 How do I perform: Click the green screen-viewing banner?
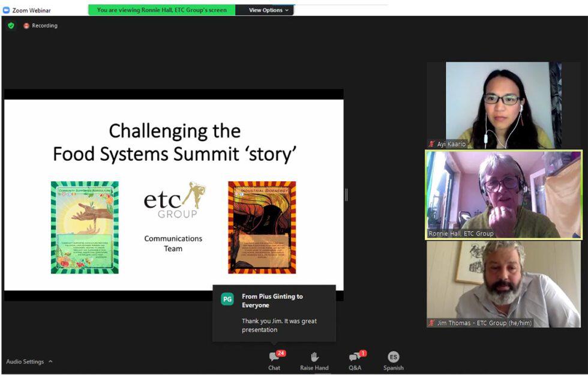click(161, 10)
